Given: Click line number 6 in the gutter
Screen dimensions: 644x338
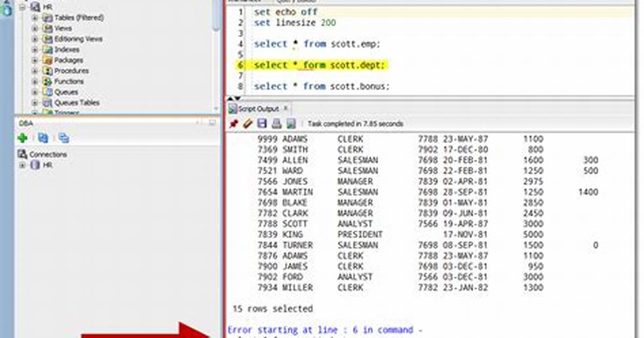Looking at the screenshot, I should coord(240,65).
